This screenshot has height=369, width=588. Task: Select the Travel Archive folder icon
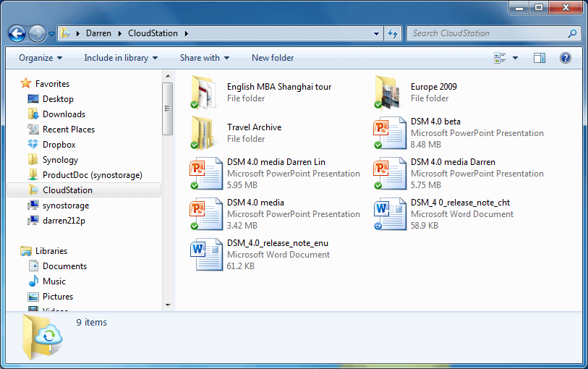[x=205, y=132]
